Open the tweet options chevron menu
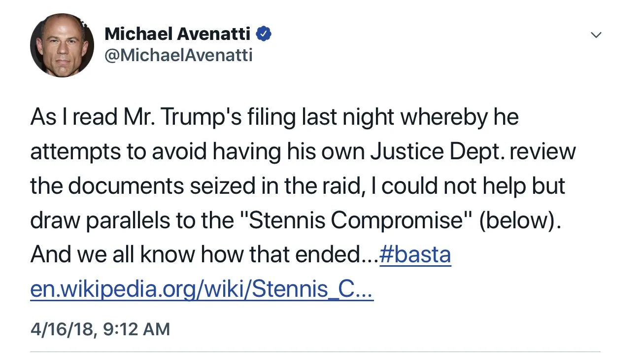 (596, 35)
